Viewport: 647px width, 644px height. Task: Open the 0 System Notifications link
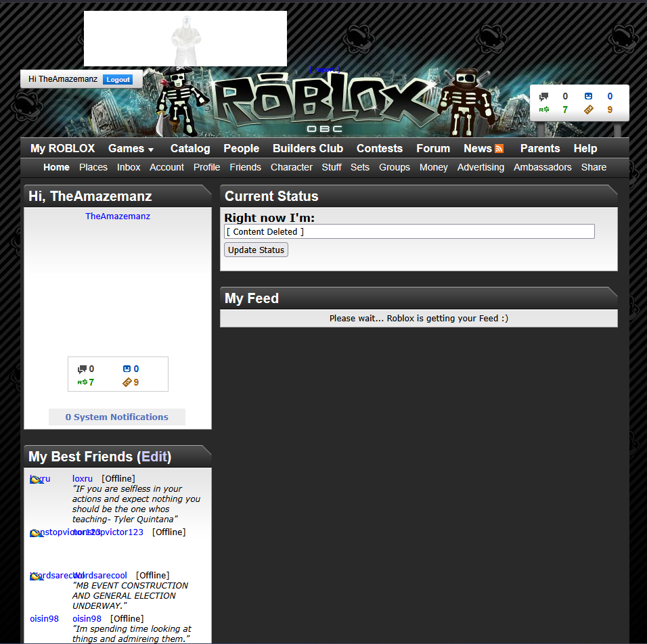[x=116, y=417]
